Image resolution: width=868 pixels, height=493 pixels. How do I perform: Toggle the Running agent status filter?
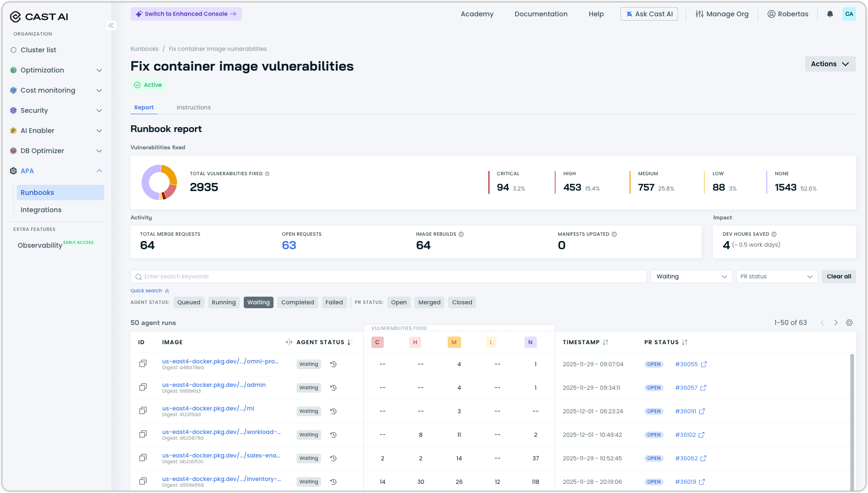[x=224, y=302]
